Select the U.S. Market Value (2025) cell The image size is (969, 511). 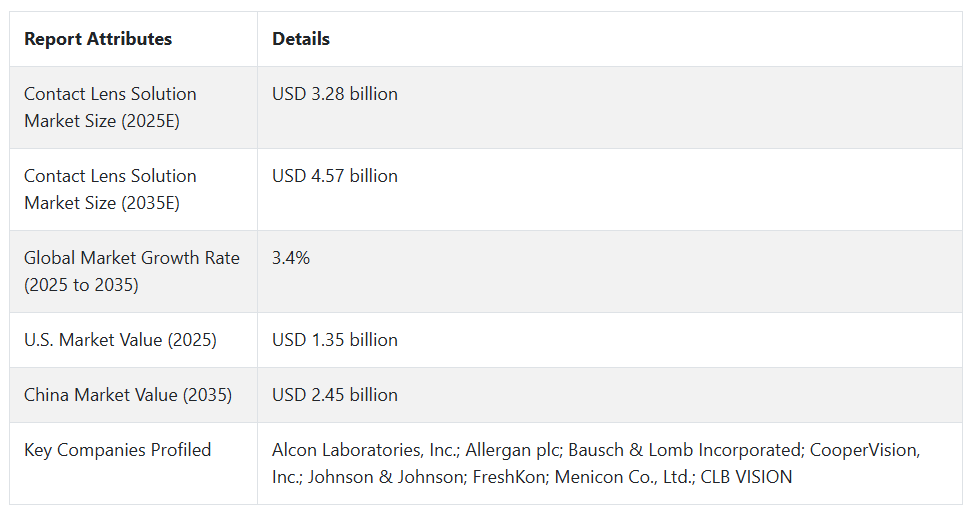point(133,340)
